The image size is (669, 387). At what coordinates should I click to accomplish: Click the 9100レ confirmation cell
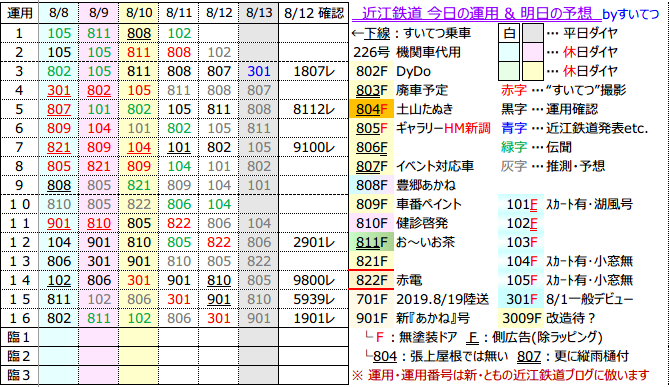point(314,147)
